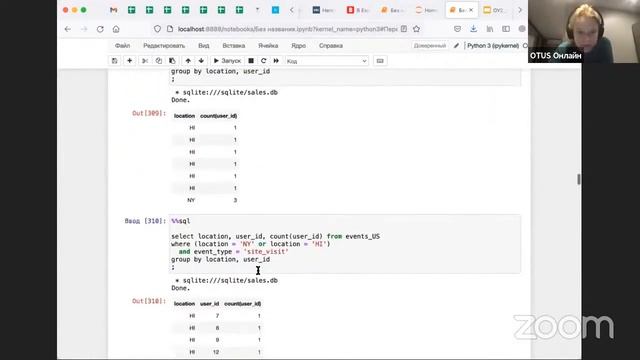The height and width of the screenshot is (360, 640).
Task: Open the downloads arrow icon
Action: pos(473,29)
